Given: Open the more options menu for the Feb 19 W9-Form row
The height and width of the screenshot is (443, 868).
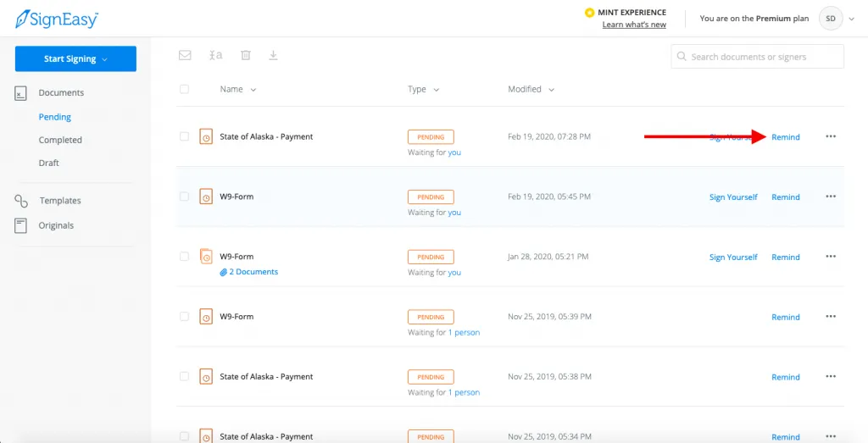Looking at the screenshot, I should click(x=831, y=197).
